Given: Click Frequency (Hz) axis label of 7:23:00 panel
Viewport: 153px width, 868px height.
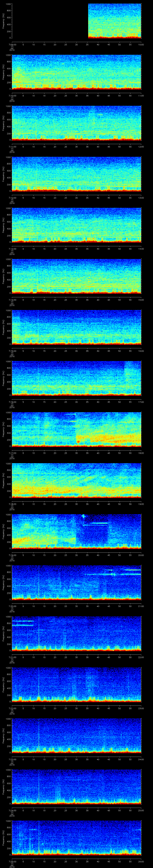Looking at the screenshot, I should (x=3, y=736).
